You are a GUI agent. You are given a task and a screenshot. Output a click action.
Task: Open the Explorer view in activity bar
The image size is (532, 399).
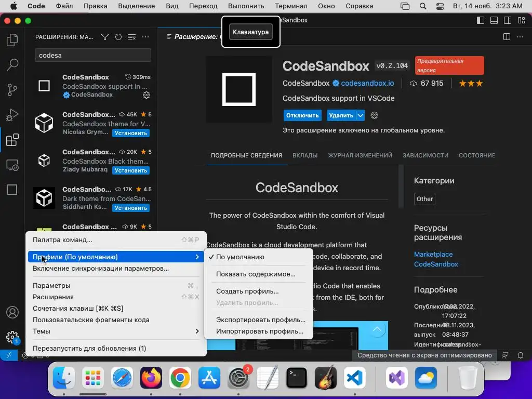[x=12, y=40]
